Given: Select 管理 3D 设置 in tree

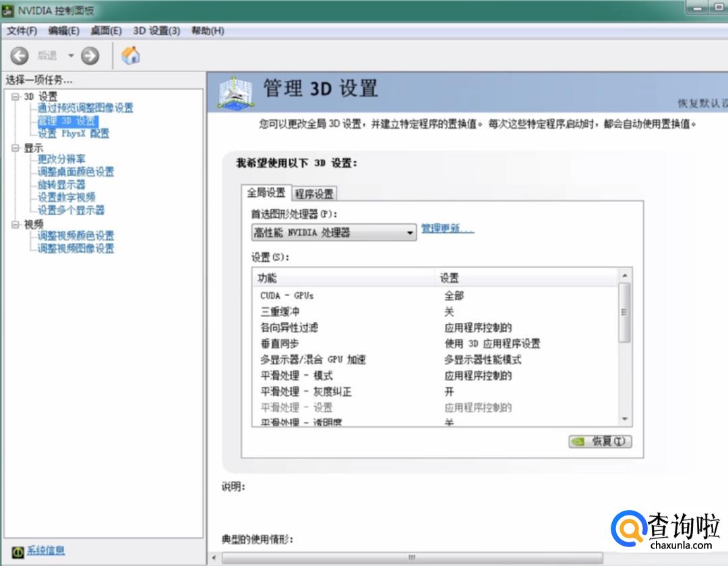Looking at the screenshot, I should click(68, 121).
